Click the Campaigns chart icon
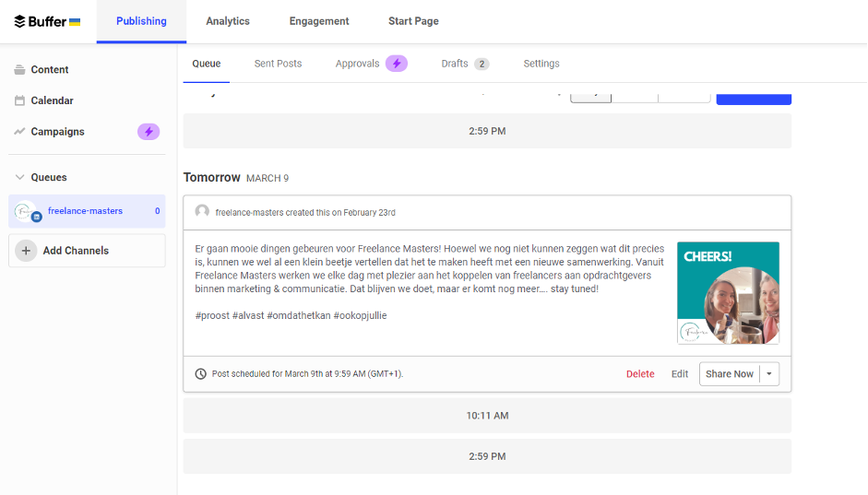This screenshot has width=868, height=495. [20, 132]
